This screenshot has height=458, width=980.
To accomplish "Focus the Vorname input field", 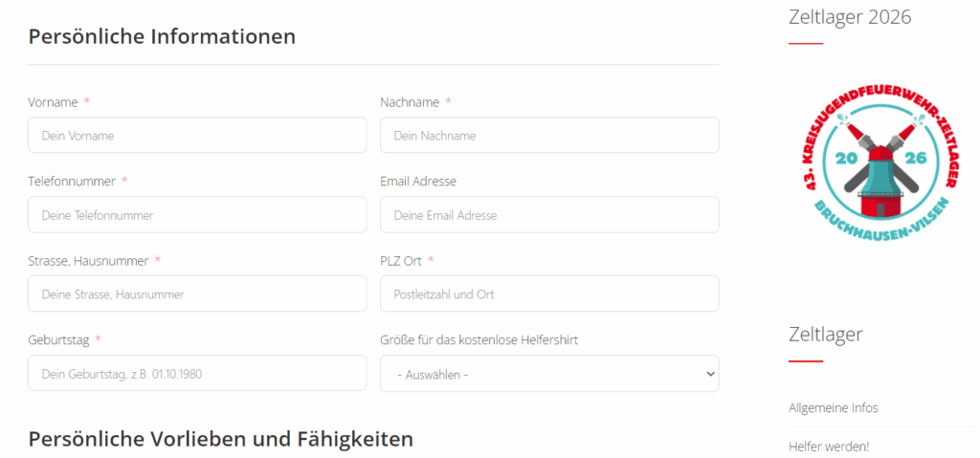I will point(197,135).
